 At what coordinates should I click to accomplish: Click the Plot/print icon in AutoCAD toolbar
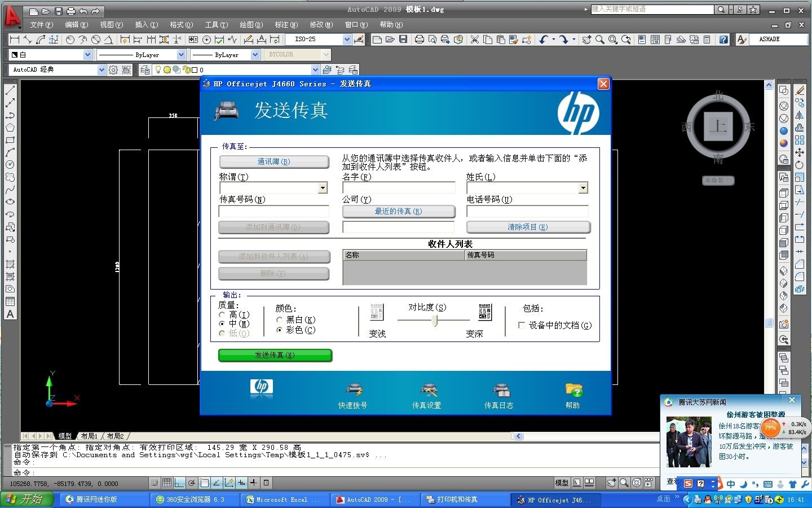point(419,40)
